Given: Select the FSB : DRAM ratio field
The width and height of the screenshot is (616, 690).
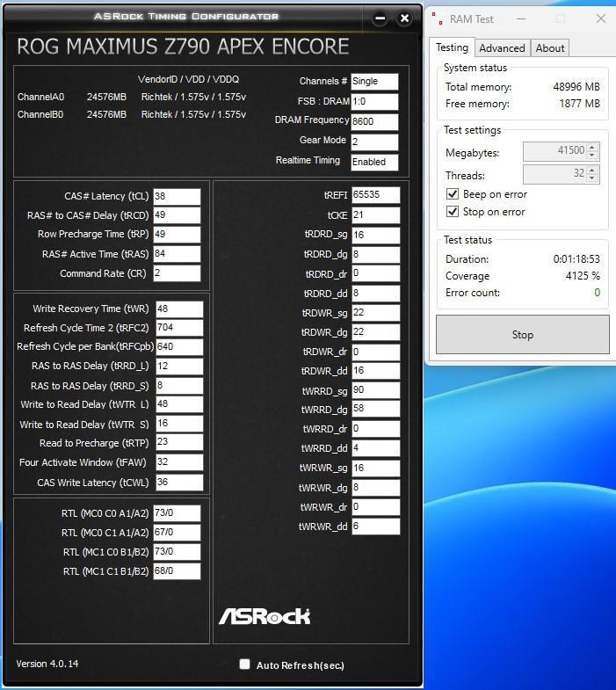Looking at the screenshot, I should pos(374,102).
